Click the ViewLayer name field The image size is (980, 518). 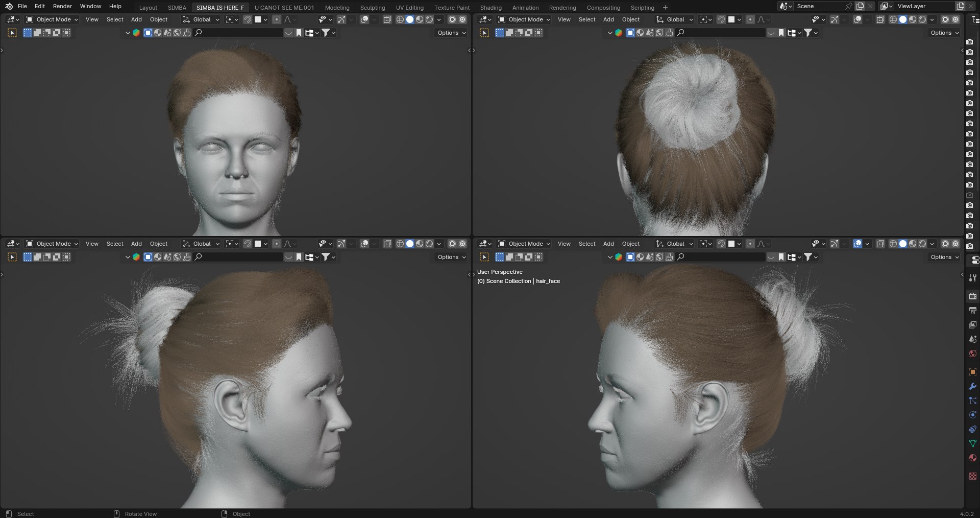point(924,6)
